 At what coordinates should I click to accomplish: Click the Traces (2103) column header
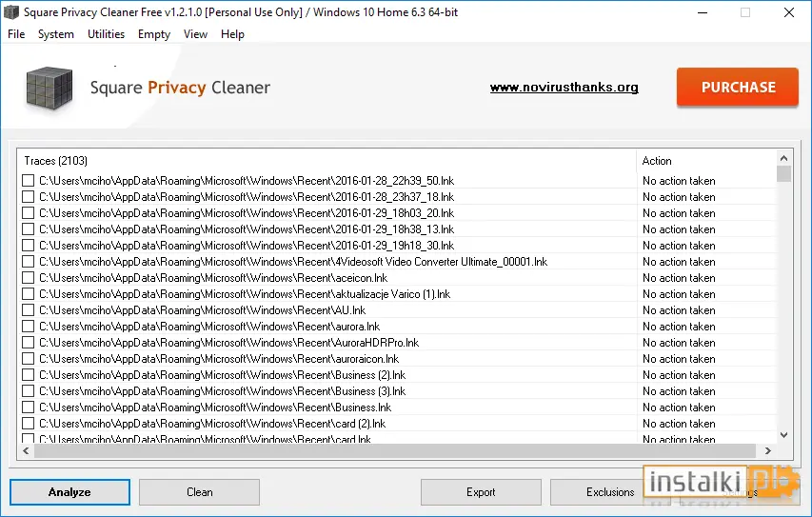tap(327, 161)
